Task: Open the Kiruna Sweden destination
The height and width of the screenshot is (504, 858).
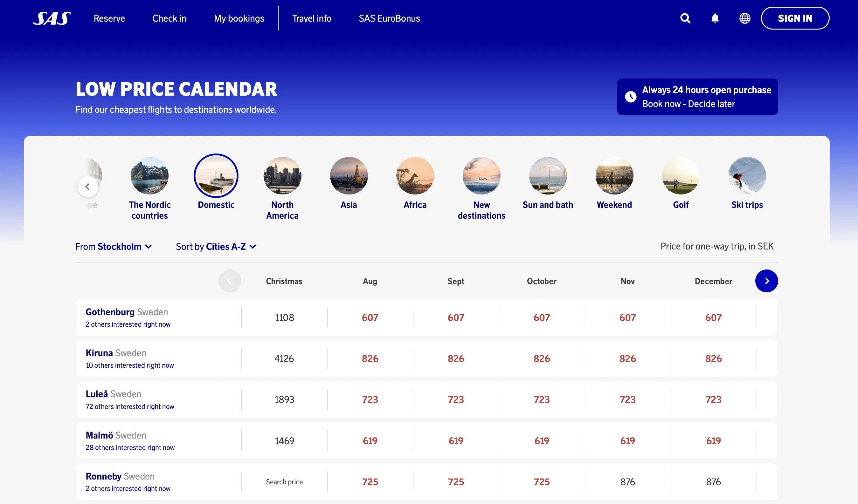Action: coord(116,353)
